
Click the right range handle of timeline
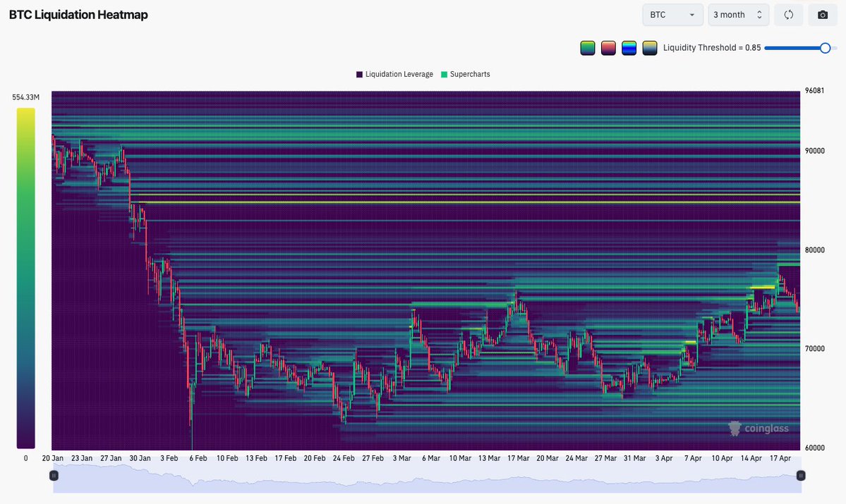[801, 475]
